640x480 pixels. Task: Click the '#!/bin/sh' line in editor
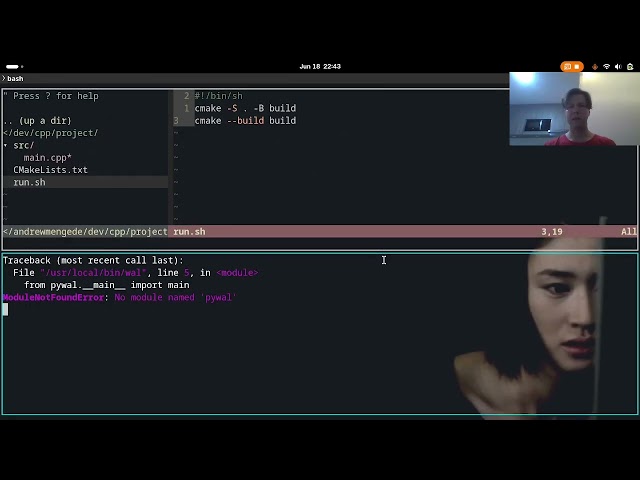point(218,96)
